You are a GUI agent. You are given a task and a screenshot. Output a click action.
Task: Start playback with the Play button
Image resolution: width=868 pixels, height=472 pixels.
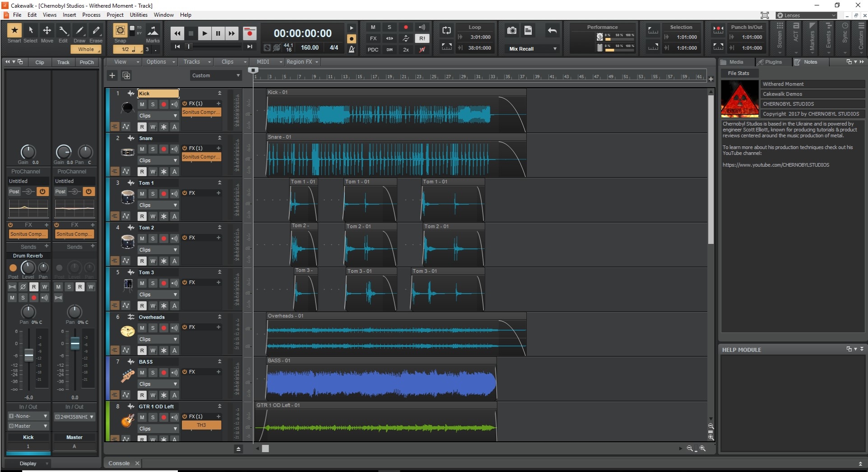pyautogui.click(x=204, y=33)
